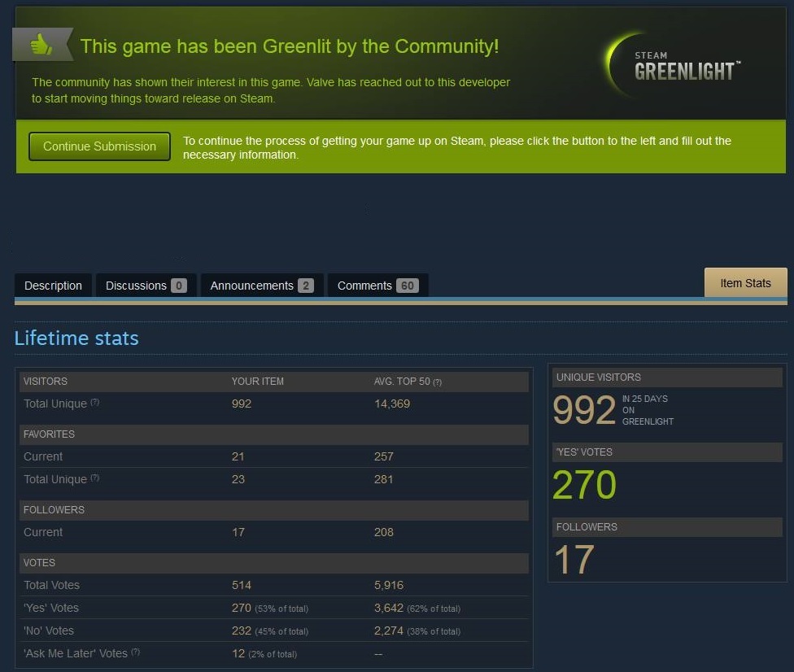
Task: Click the average followers value 208
Action: pyautogui.click(x=384, y=532)
